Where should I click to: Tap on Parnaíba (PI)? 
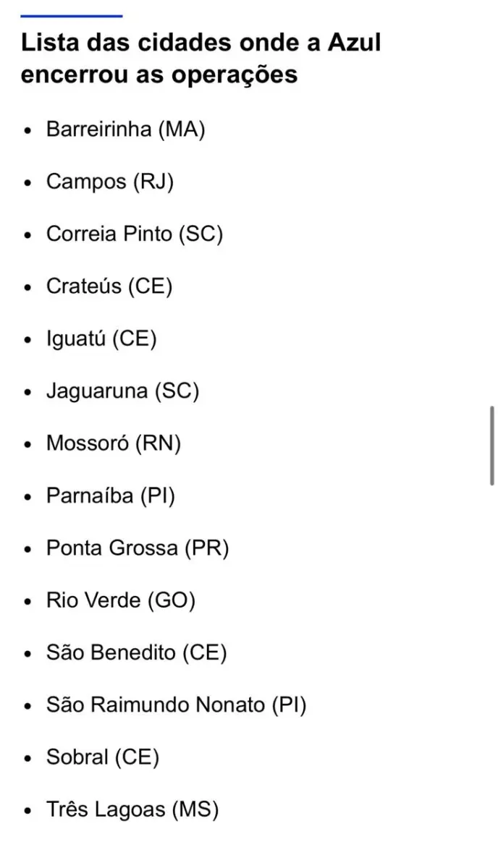(x=111, y=495)
